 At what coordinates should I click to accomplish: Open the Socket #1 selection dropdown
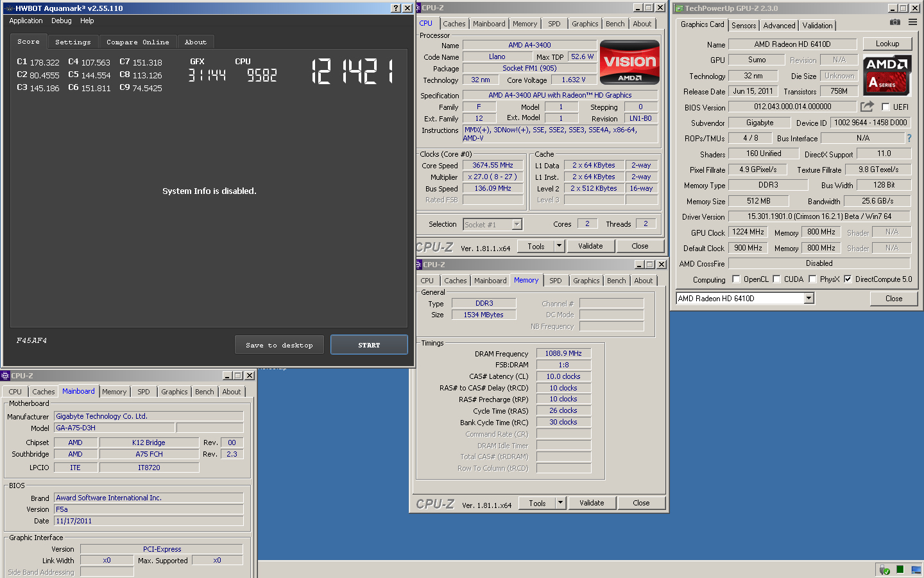pyautogui.click(x=517, y=224)
